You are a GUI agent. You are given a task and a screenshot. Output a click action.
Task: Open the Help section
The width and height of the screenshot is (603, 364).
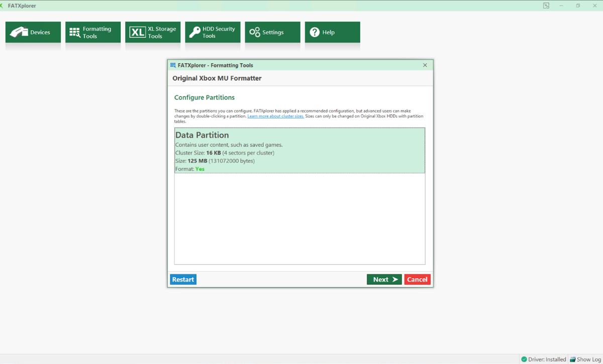click(332, 32)
